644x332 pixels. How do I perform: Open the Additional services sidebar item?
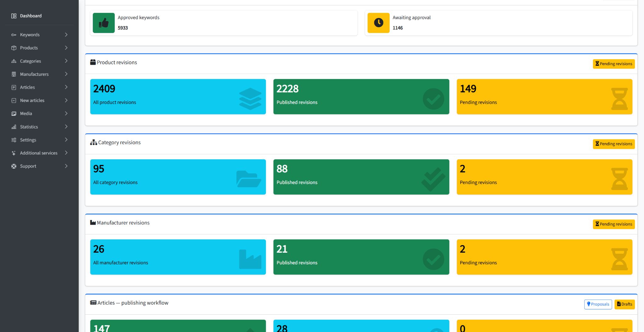pos(39,153)
